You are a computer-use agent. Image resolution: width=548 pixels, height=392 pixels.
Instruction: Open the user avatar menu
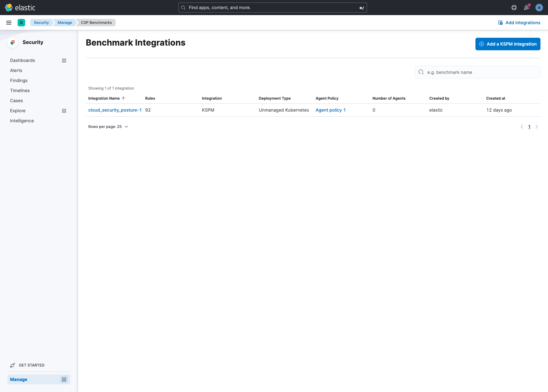point(539,7)
